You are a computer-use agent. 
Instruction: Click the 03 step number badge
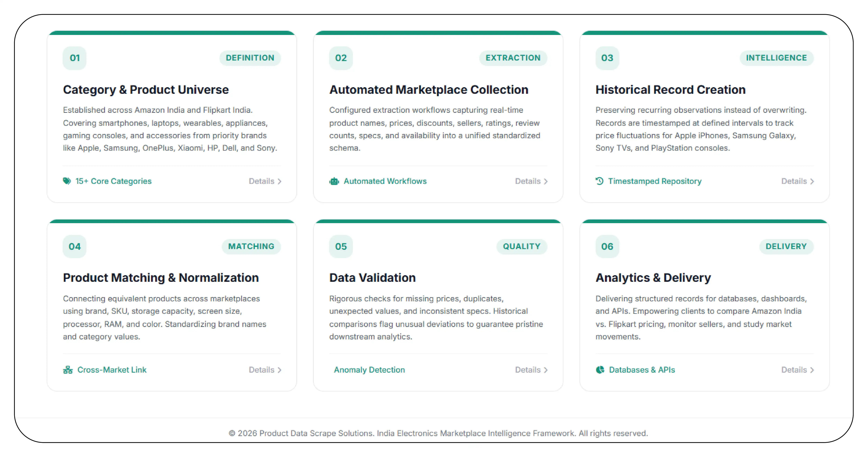(607, 58)
